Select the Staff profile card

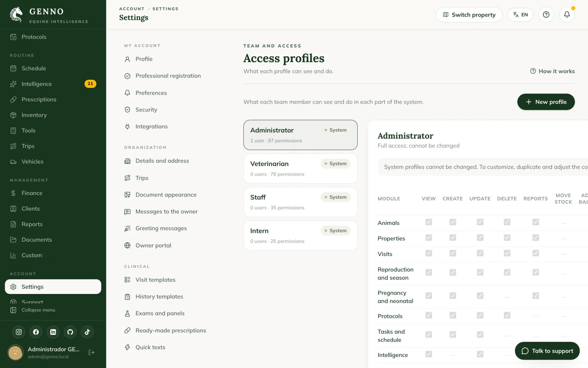pyautogui.click(x=300, y=202)
